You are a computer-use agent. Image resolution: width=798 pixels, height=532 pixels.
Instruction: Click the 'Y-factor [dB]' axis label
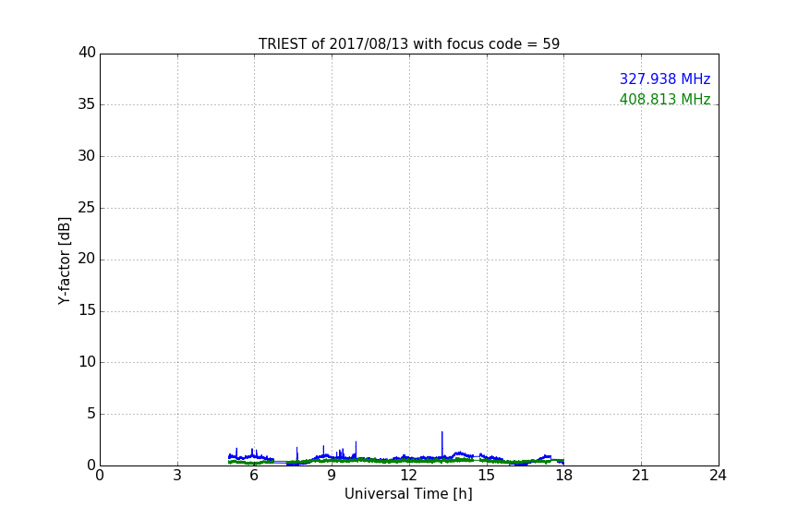(64, 260)
